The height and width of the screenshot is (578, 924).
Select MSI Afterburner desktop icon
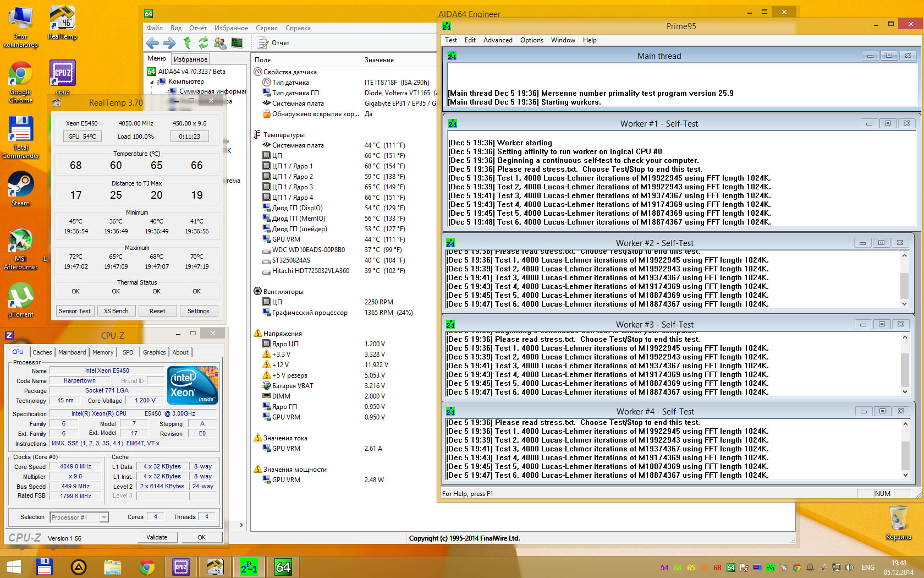(x=20, y=249)
